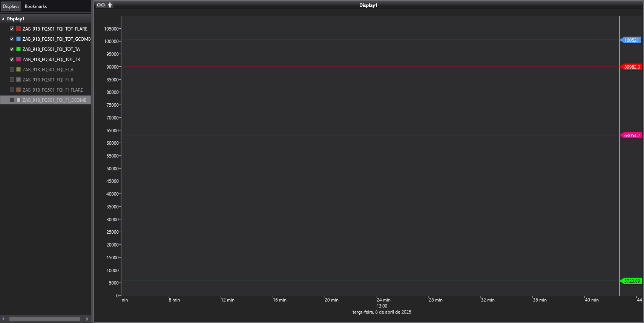The height and width of the screenshot is (323, 644).
Task: Click the pink color swatch of FQI_TOT_TB
Action: point(18,59)
